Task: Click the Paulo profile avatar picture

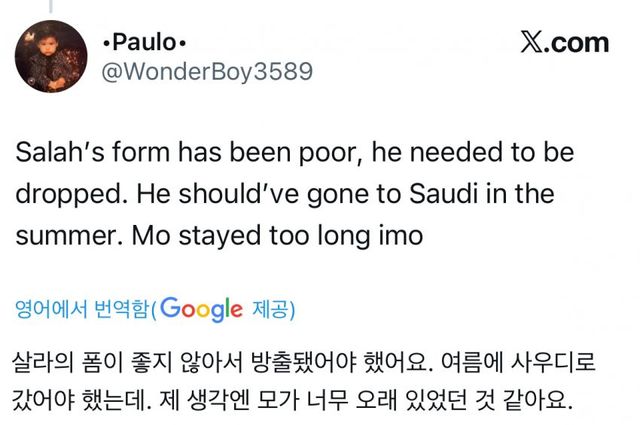Action: point(51,56)
